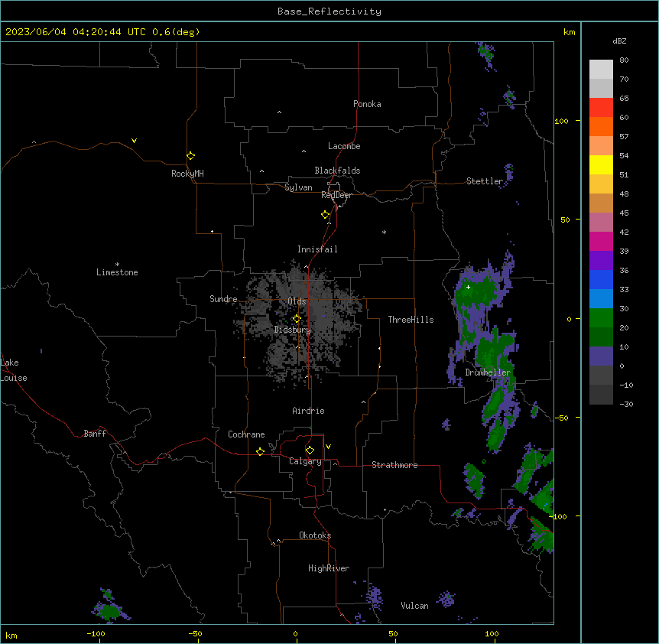Screen dimensions: 659x644
Task: Click the Blackfalds label
Action: [337, 171]
